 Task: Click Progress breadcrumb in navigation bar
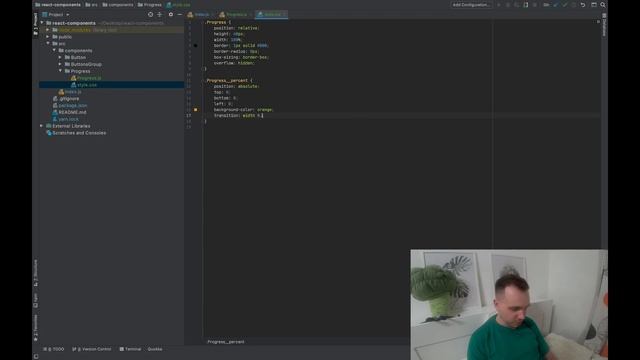[x=150, y=5]
